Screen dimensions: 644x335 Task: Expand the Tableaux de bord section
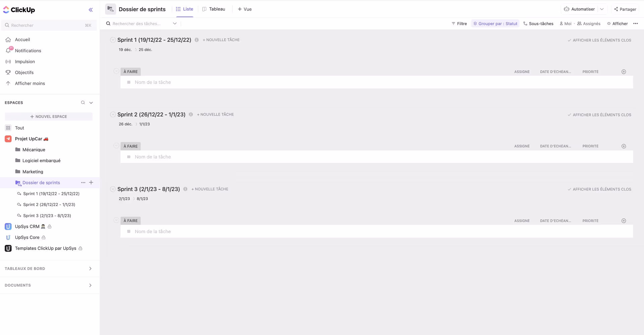tap(90, 269)
